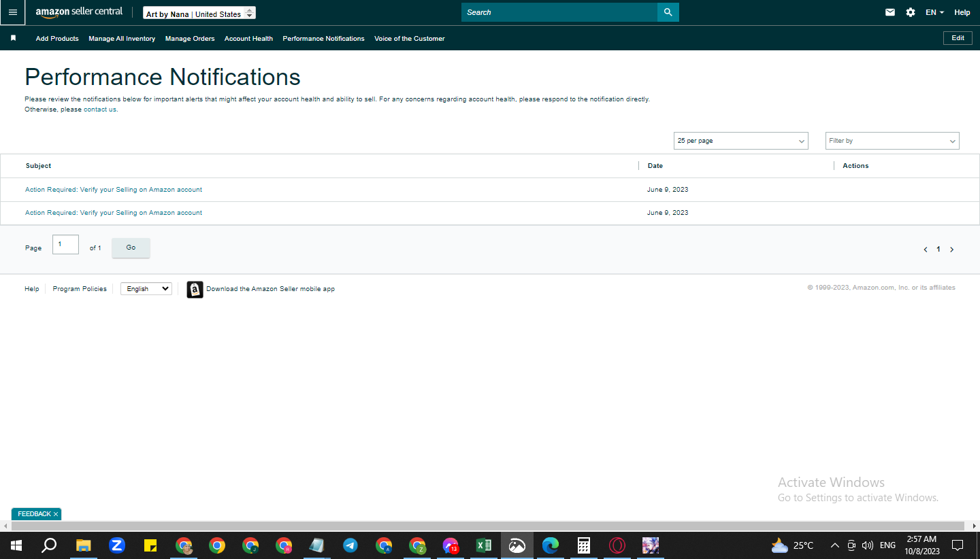
Task: Go to the next notifications page arrow
Action: pyautogui.click(x=951, y=250)
